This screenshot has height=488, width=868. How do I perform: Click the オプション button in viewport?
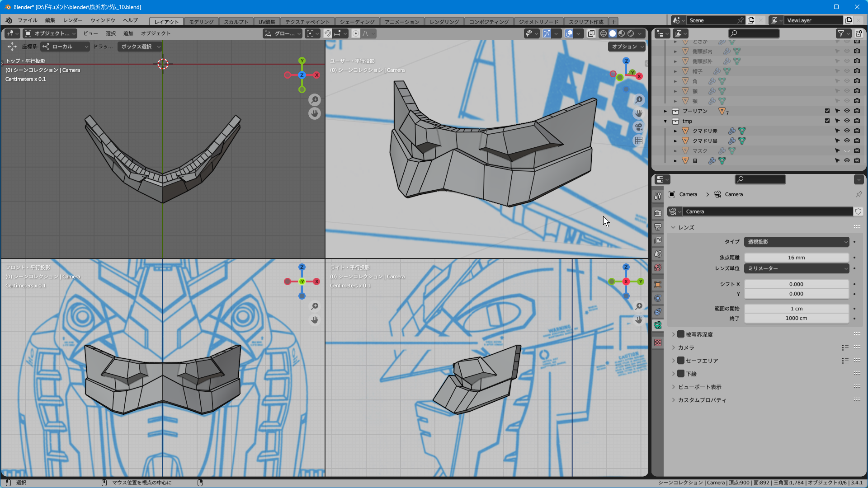pos(627,47)
